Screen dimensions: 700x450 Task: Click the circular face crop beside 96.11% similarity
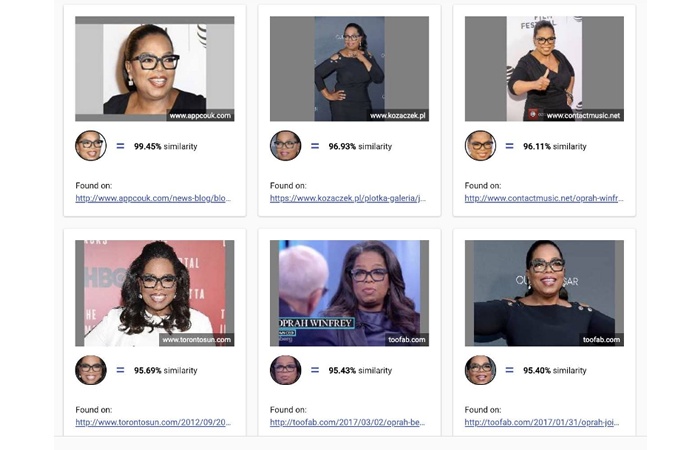(x=480, y=146)
